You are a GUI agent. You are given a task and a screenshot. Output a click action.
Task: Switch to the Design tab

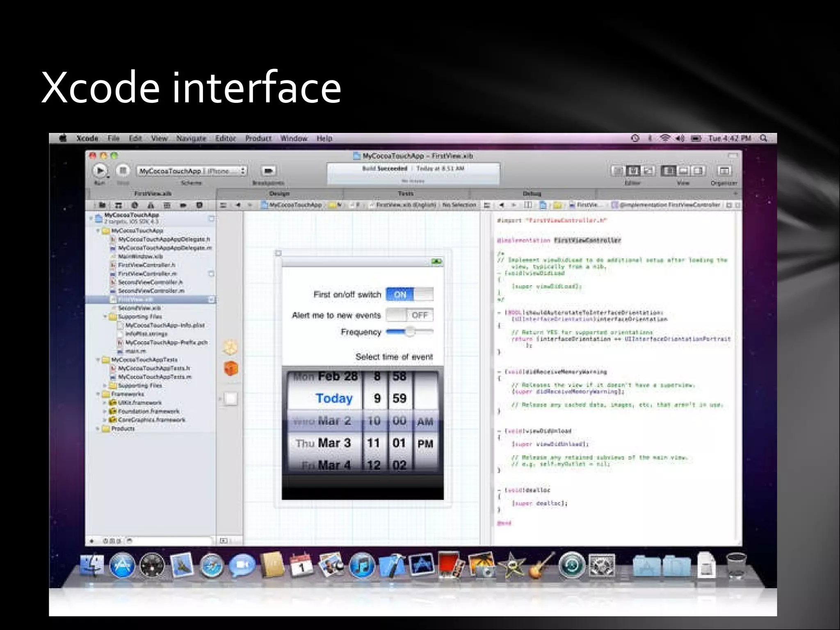click(279, 193)
